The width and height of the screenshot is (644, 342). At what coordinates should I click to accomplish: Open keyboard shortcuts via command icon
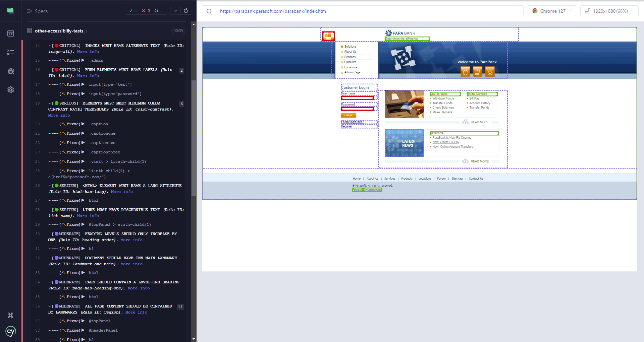coord(10,315)
